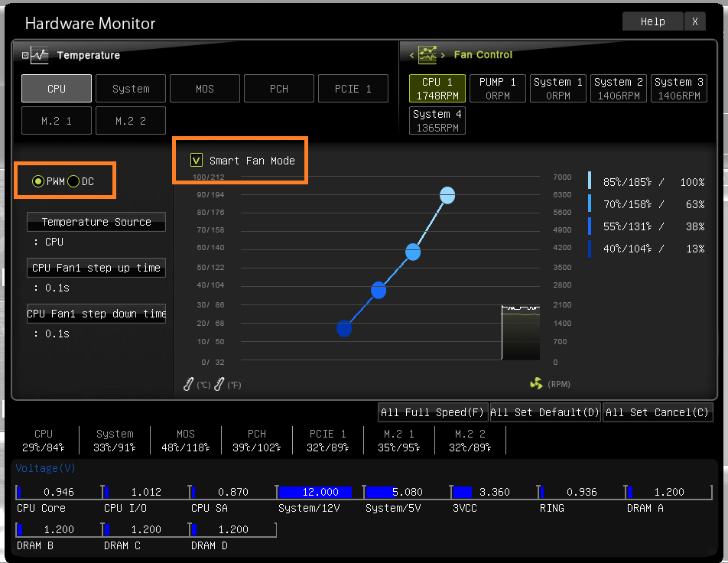Viewport: 728px width, 563px height.
Task: Click the M.2 2 32°C/89°F reading
Action: coord(470,441)
